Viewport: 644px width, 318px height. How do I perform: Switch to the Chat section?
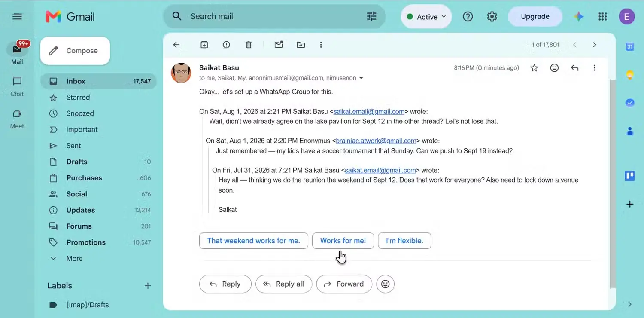[x=17, y=87]
